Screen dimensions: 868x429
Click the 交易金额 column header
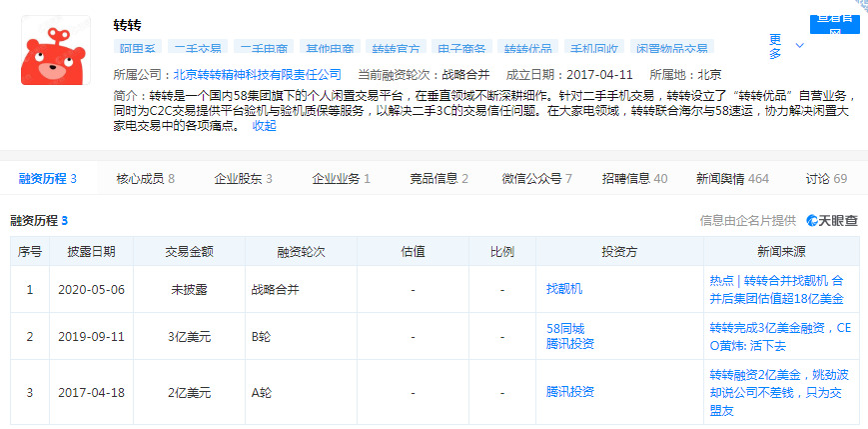point(190,252)
